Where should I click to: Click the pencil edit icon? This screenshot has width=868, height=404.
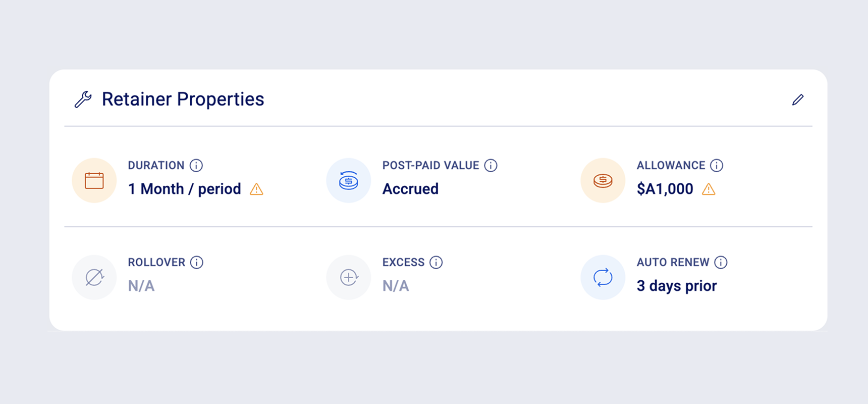798,99
